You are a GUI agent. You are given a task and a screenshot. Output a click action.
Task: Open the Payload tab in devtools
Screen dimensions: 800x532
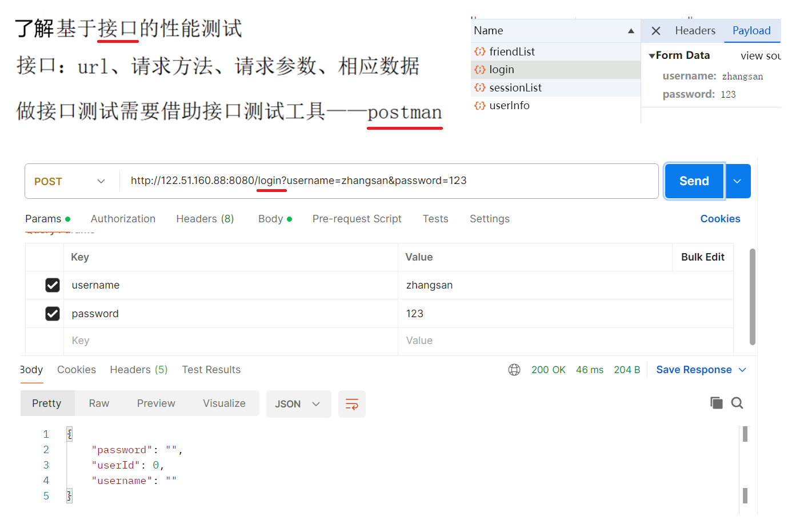751,31
